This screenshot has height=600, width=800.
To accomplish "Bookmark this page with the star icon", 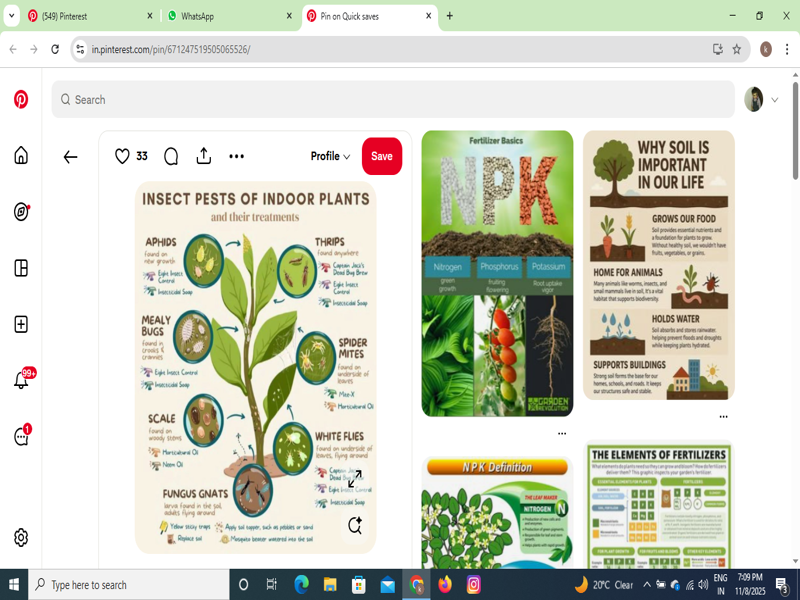I will [737, 49].
